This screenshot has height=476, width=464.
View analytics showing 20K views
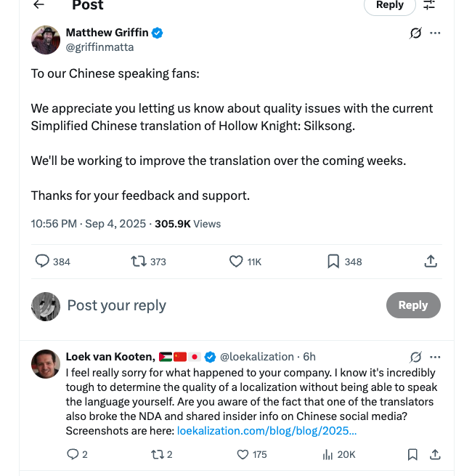pyautogui.click(x=327, y=454)
